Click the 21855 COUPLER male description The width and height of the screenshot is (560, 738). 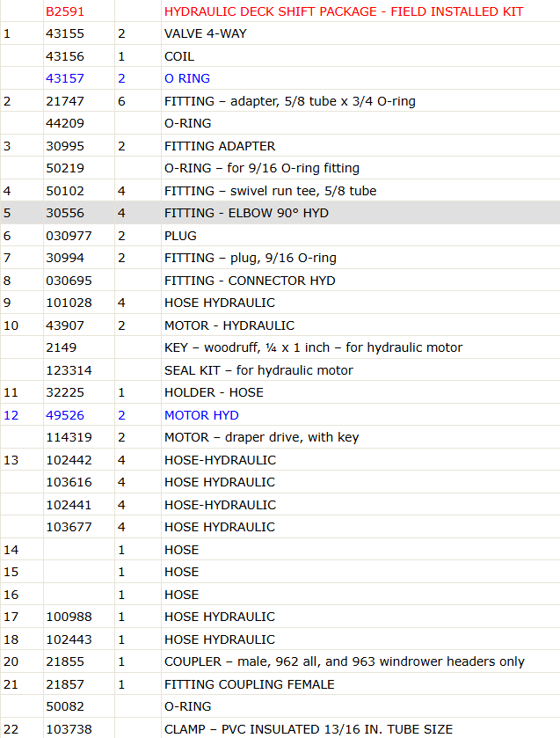(x=345, y=661)
